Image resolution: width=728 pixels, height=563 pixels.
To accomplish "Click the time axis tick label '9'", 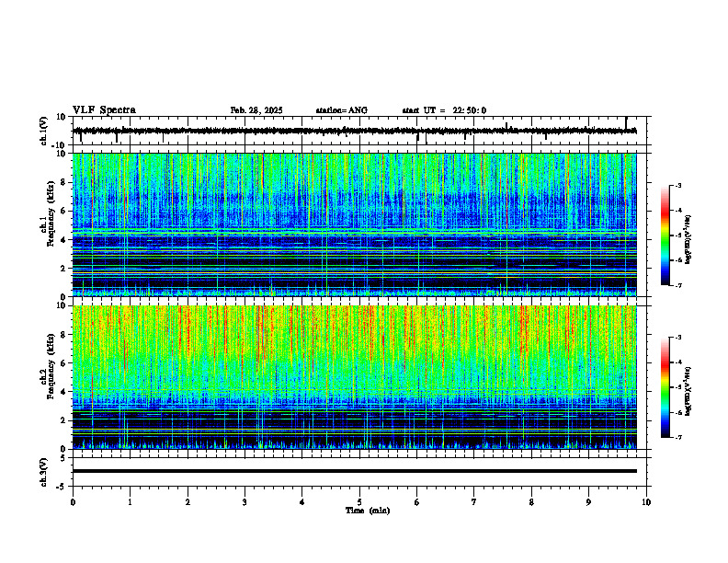I will click(x=588, y=502).
